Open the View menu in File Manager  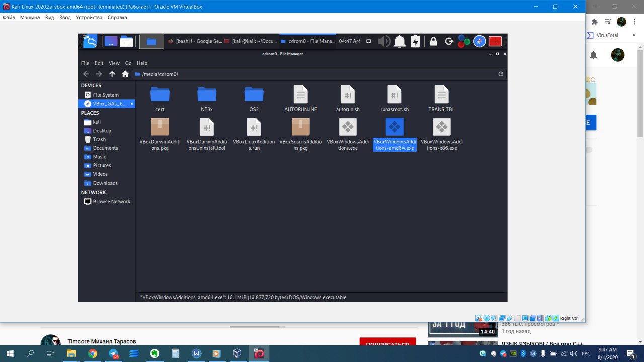(x=114, y=63)
